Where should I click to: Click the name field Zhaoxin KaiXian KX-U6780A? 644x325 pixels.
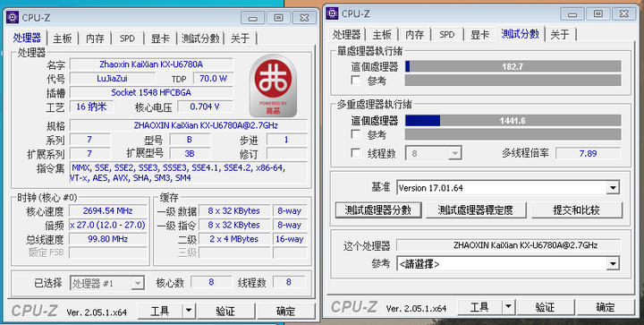tap(151, 64)
